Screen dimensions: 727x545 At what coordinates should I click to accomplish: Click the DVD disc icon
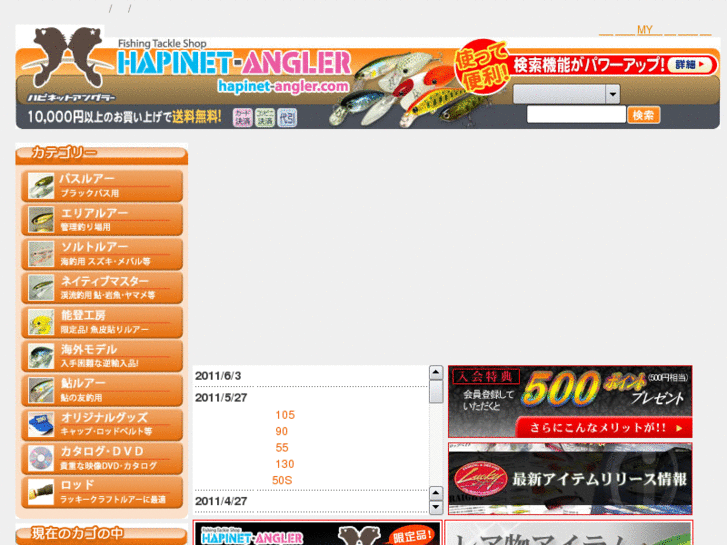point(41,458)
